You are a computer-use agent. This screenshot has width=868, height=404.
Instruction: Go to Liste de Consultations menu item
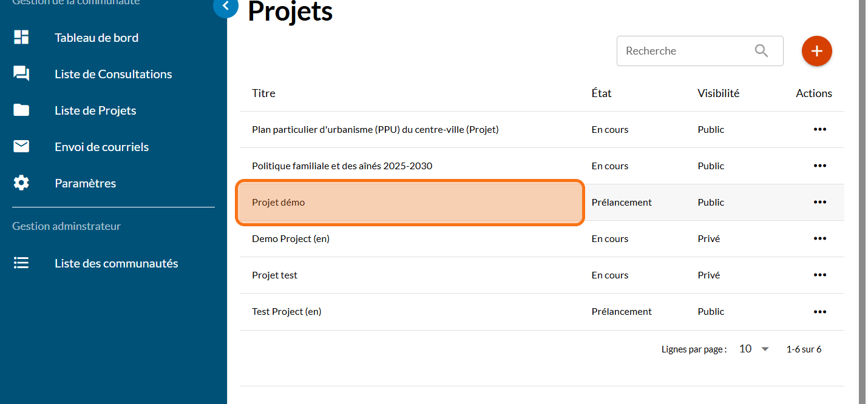point(113,74)
